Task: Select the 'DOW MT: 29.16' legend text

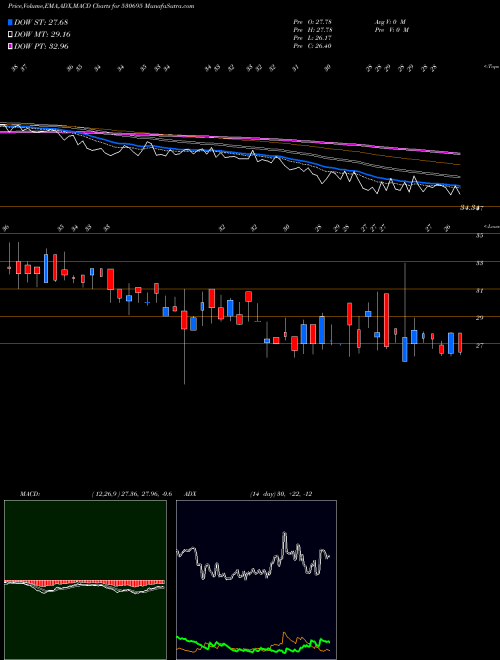Action: coord(42,35)
